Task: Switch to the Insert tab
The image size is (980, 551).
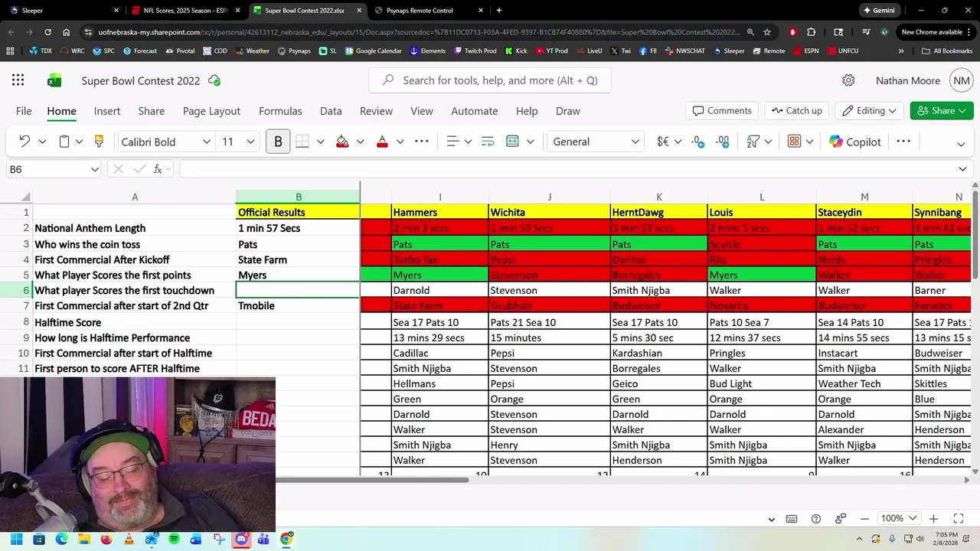Action: [x=107, y=111]
